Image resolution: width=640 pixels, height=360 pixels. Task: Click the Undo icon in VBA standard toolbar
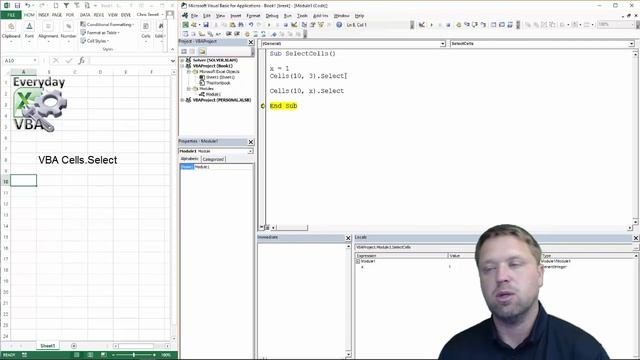pyautogui.click(x=251, y=25)
